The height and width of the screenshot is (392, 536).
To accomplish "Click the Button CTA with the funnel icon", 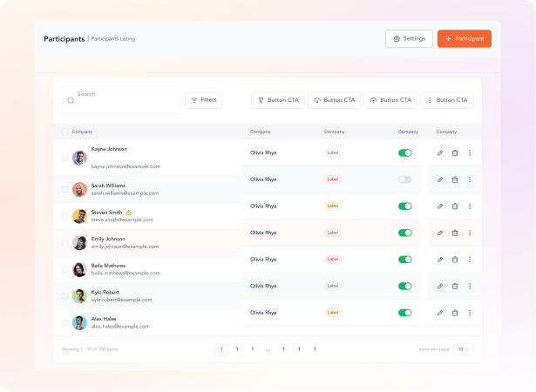I will (x=278, y=100).
